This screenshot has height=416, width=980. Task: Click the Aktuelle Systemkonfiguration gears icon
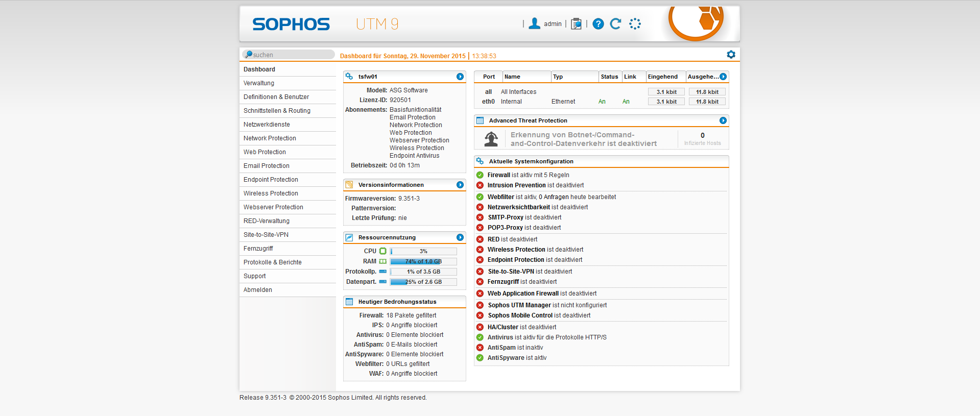480,161
